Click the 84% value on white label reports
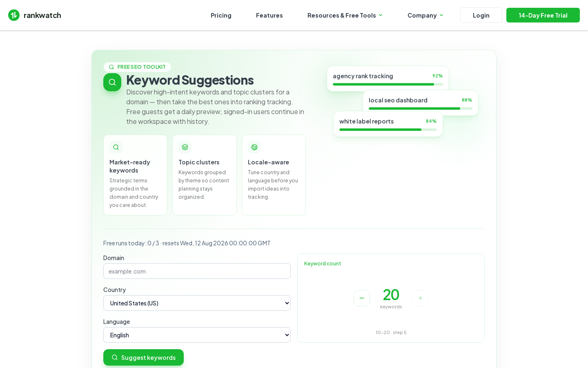The height and width of the screenshot is (368, 588). point(431,121)
